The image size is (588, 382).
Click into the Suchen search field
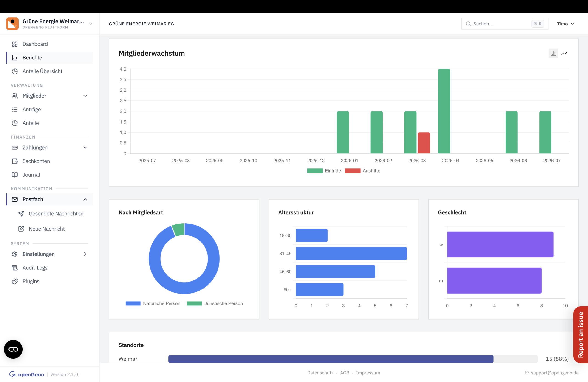tap(505, 24)
